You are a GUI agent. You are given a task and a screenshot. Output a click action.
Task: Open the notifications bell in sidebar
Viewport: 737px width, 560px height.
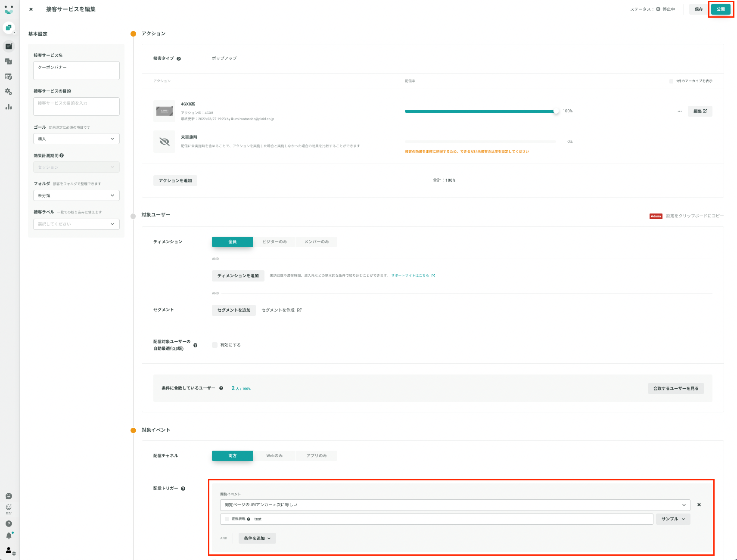click(x=9, y=535)
